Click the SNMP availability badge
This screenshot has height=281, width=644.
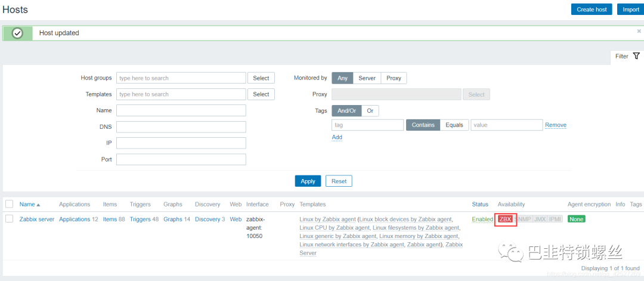522,219
